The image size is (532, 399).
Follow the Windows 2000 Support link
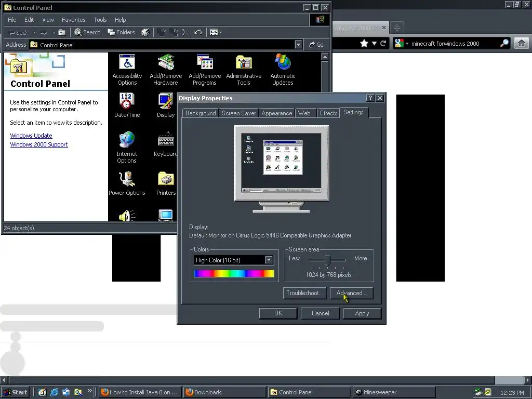(x=39, y=144)
